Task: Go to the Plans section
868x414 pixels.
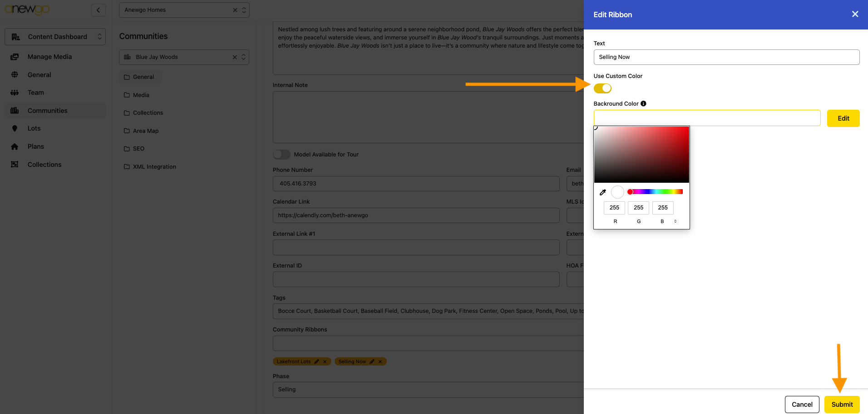Action: 35,146
